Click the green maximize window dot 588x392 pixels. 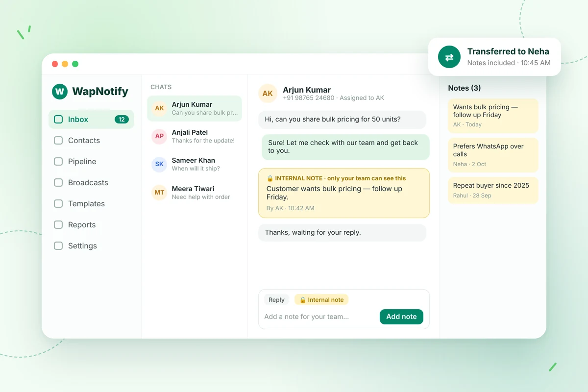(x=75, y=64)
